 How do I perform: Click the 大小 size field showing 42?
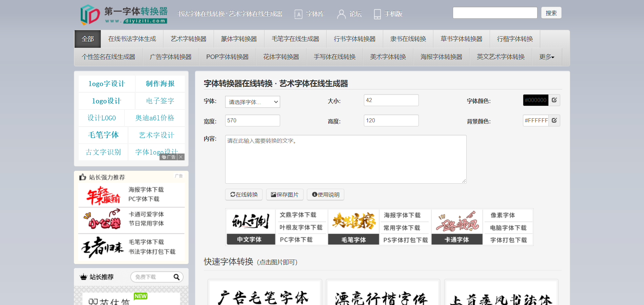coord(391,100)
